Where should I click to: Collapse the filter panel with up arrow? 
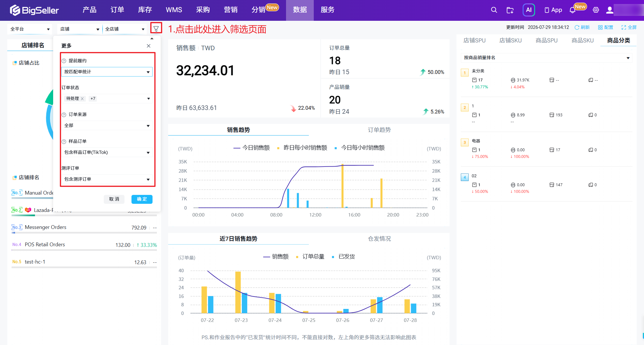[x=152, y=38]
